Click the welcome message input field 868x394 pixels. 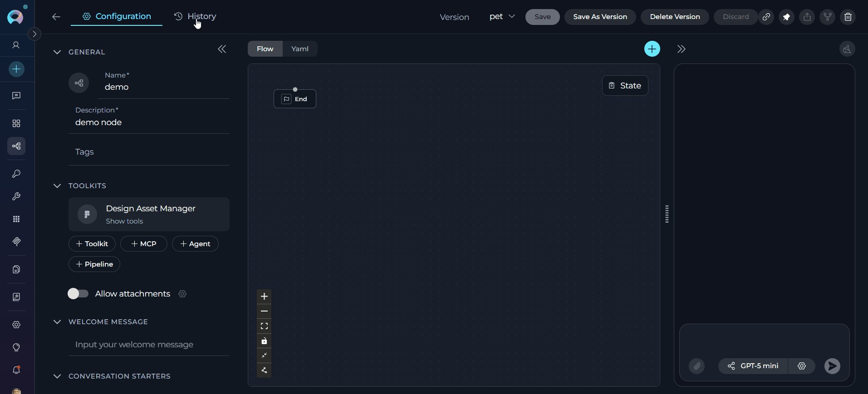point(149,345)
